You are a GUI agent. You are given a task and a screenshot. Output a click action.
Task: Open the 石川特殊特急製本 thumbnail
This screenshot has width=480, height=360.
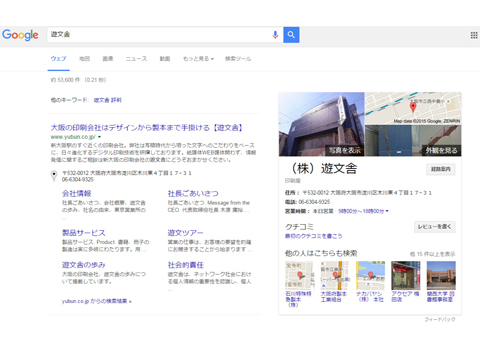pyautogui.click(x=299, y=276)
